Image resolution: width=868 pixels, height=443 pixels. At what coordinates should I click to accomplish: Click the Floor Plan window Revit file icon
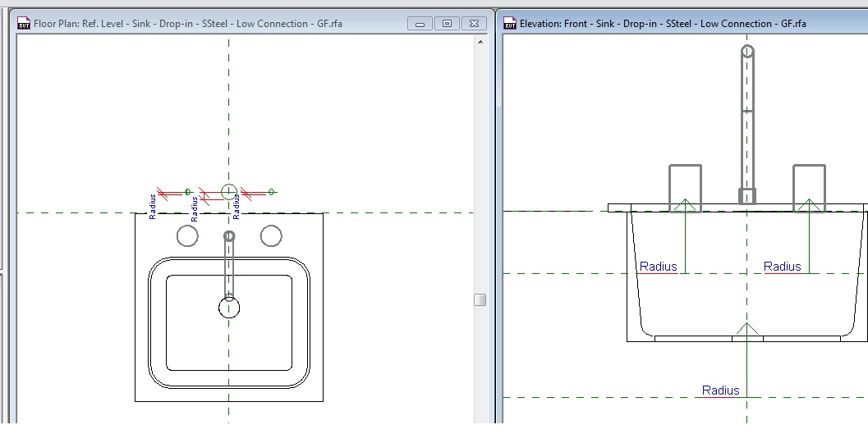click(x=23, y=23)
